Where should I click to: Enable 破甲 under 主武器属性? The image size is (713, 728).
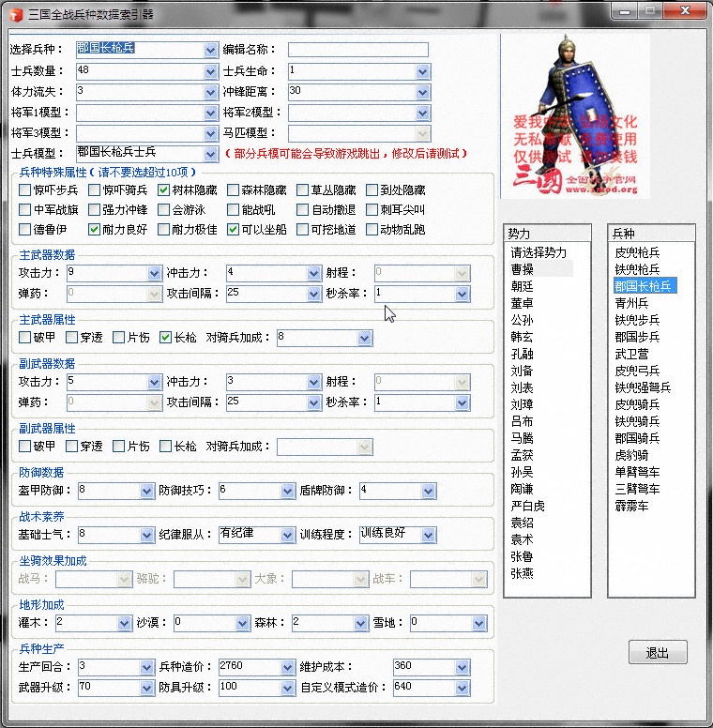[25, 338]
